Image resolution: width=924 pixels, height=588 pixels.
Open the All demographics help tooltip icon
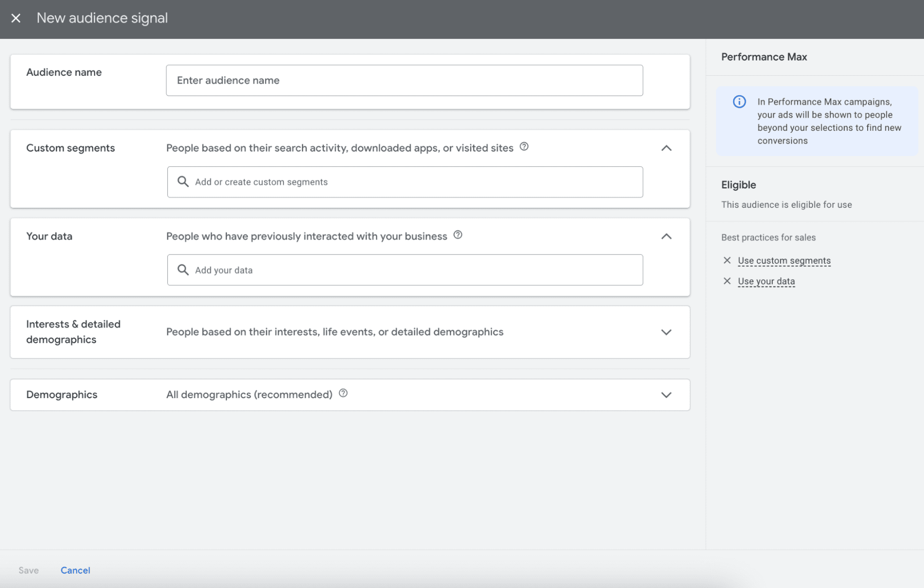tap(343, 394)
